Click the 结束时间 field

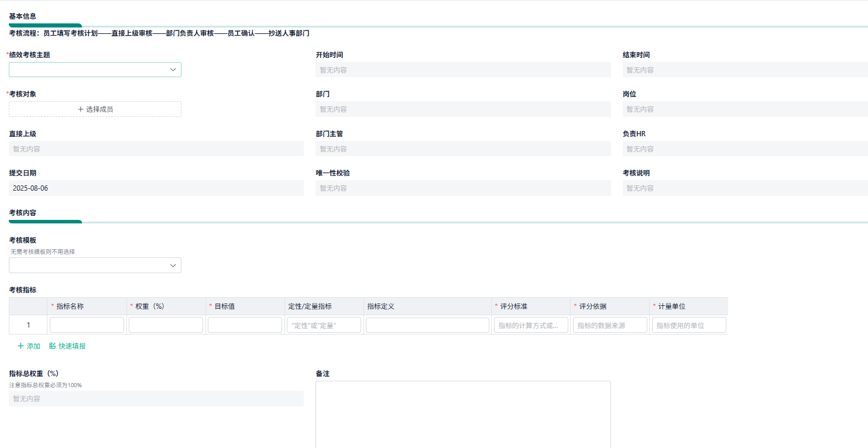(745, 70)
